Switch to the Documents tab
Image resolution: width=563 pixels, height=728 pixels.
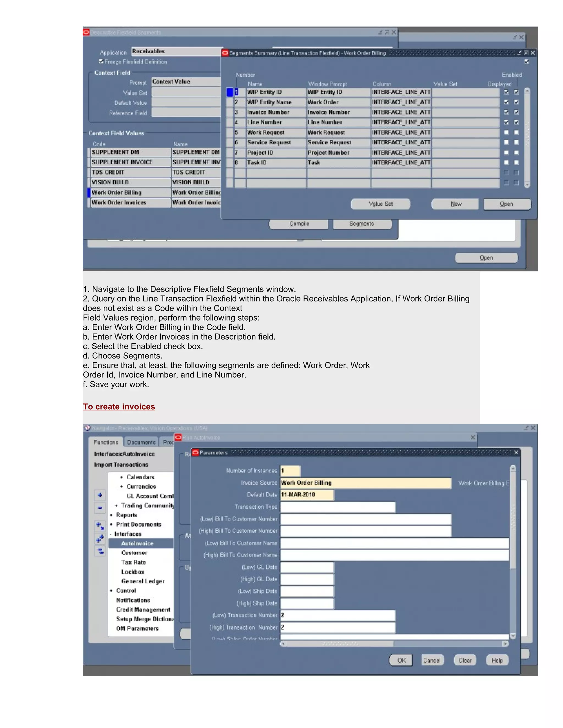click(x=141, y=442)
